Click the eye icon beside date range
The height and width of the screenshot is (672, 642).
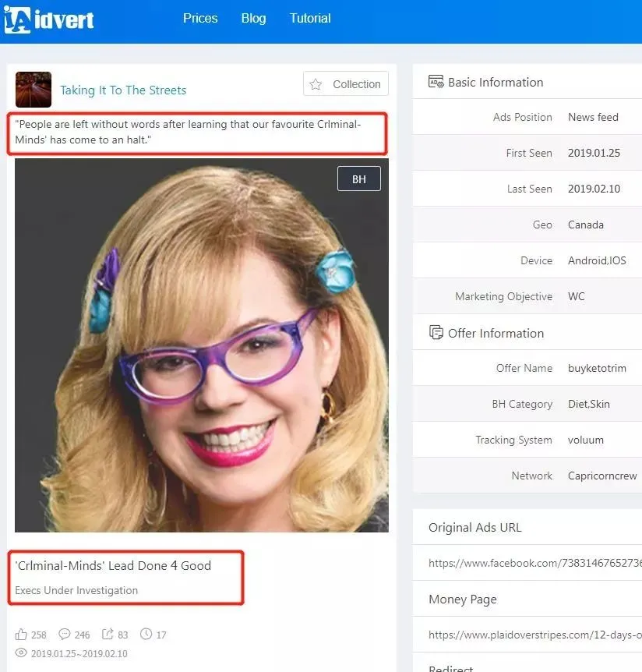[21, 653]
